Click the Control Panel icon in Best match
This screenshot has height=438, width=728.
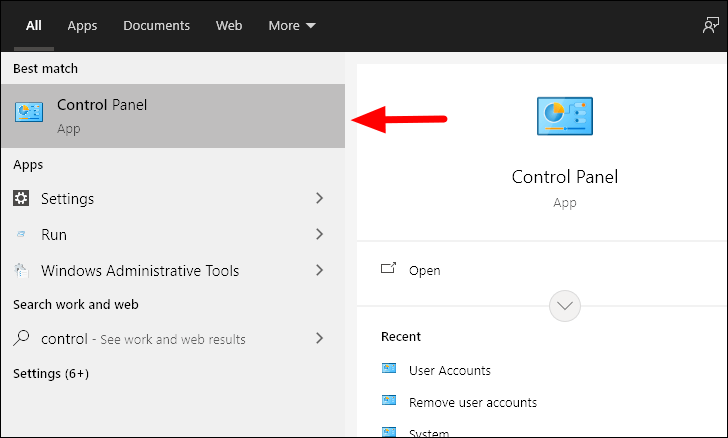pos(29,112)
